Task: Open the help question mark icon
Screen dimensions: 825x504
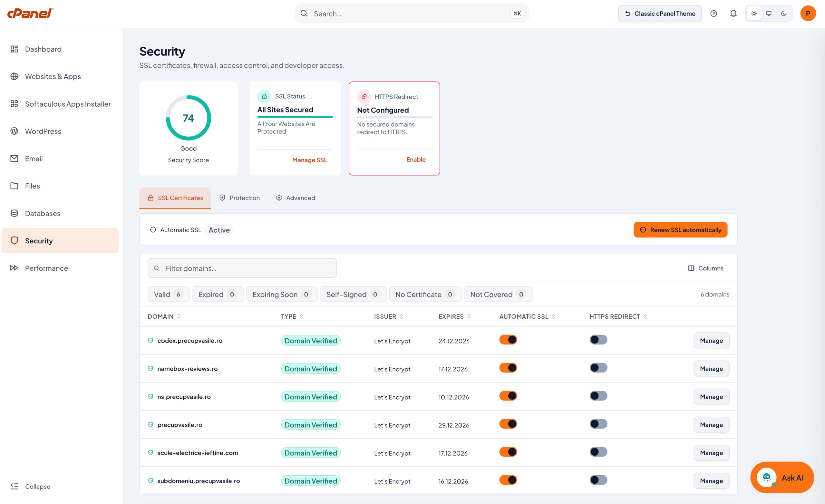Action: [713, 14]
